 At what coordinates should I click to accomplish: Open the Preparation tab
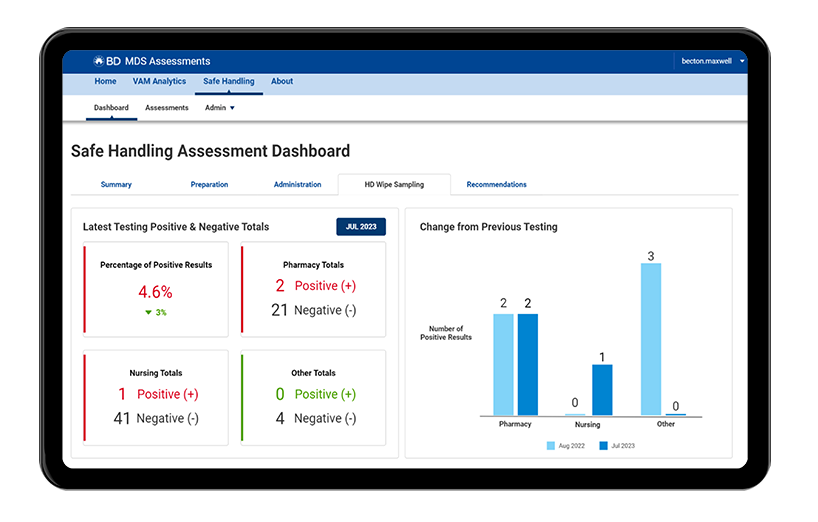coord(209,185)
